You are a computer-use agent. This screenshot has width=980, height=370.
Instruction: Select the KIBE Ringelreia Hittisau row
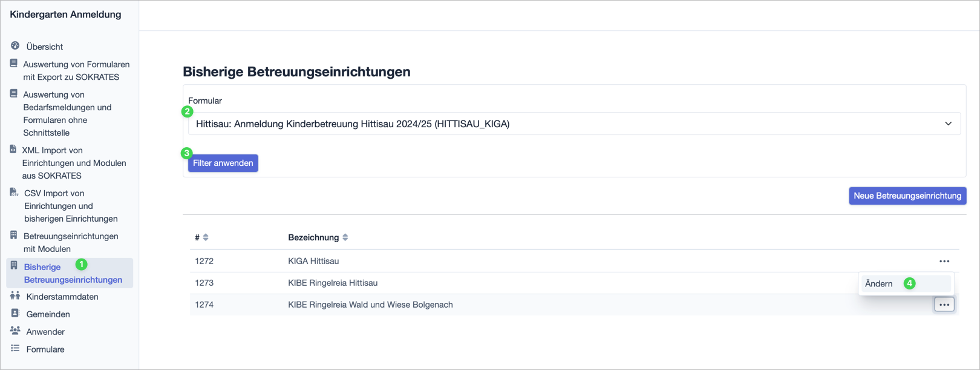[333, 283]
